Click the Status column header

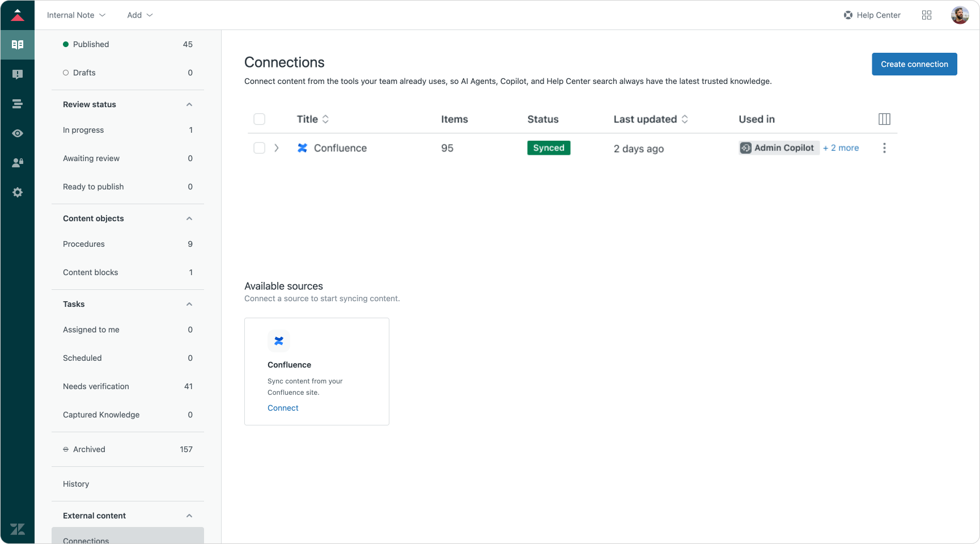[x=543, y=119]
